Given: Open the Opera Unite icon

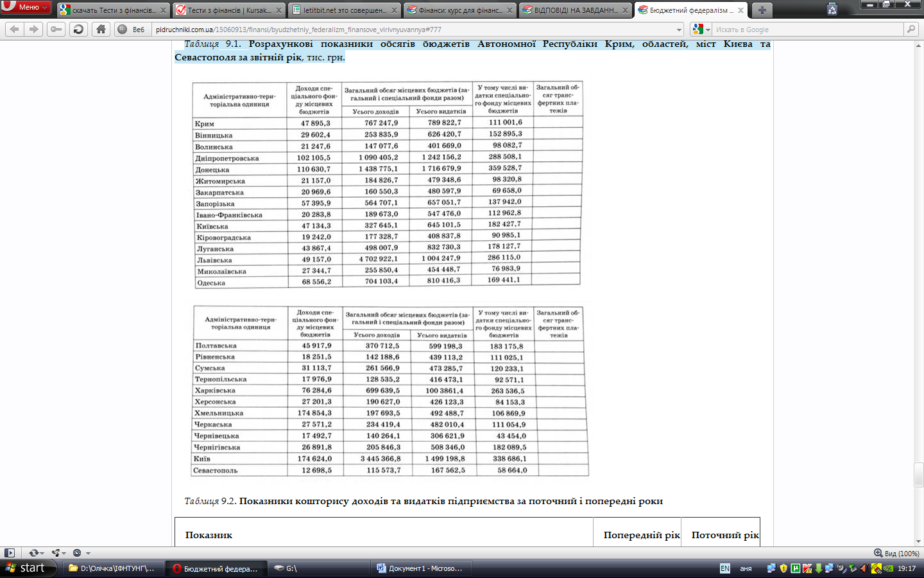Looking at the screenshot, I should coord(56,553).
